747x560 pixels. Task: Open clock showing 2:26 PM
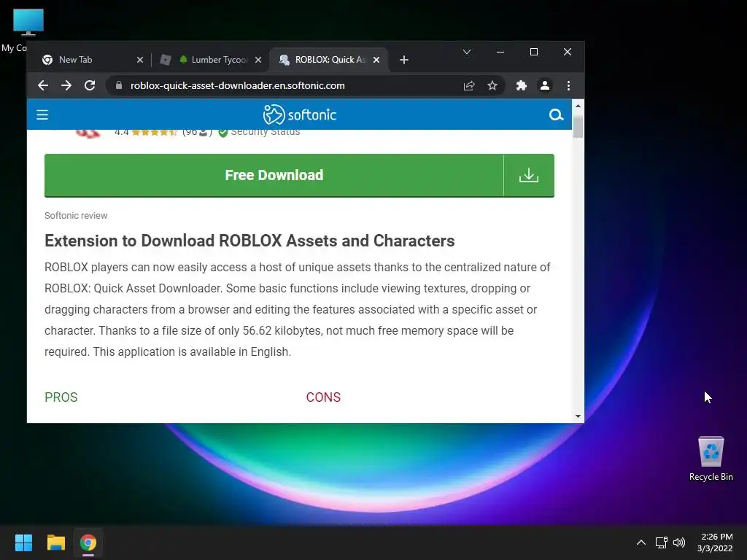click(715, 542)
